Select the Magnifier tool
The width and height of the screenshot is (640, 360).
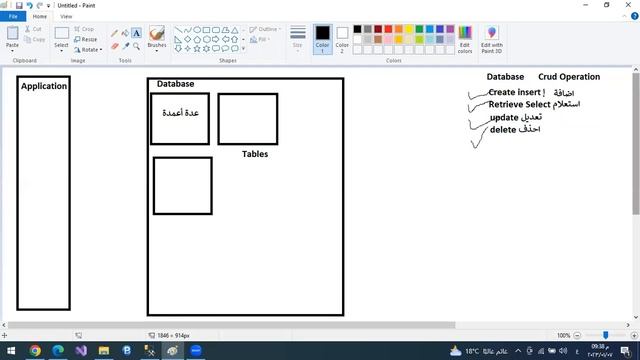(136, 46)
